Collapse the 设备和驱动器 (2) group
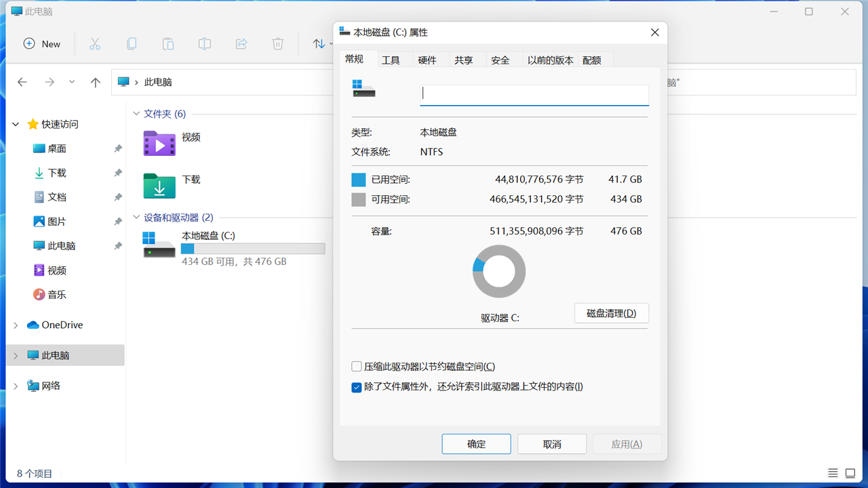 point(136,218)
